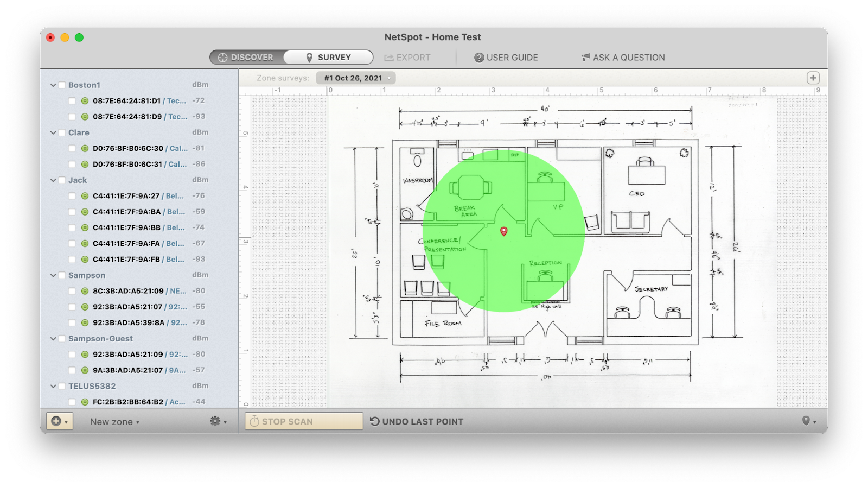
Task: Collapse the Sampson network group
Action: (53, 275)
